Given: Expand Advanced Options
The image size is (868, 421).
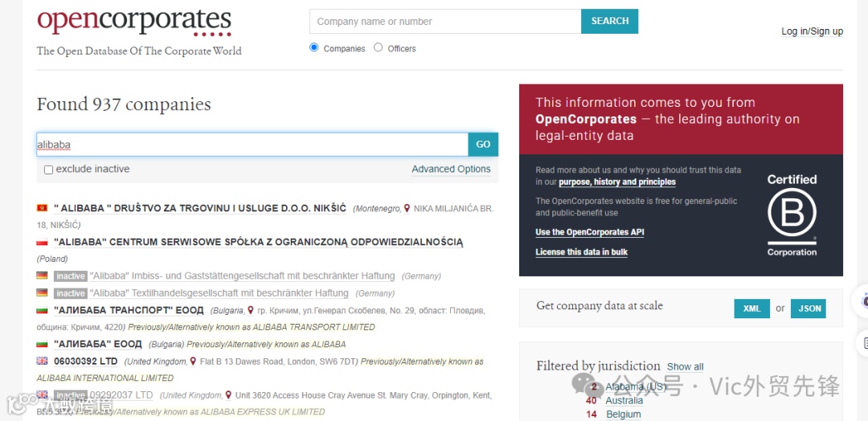Looking at the screenshot, I should click(451, 170).
